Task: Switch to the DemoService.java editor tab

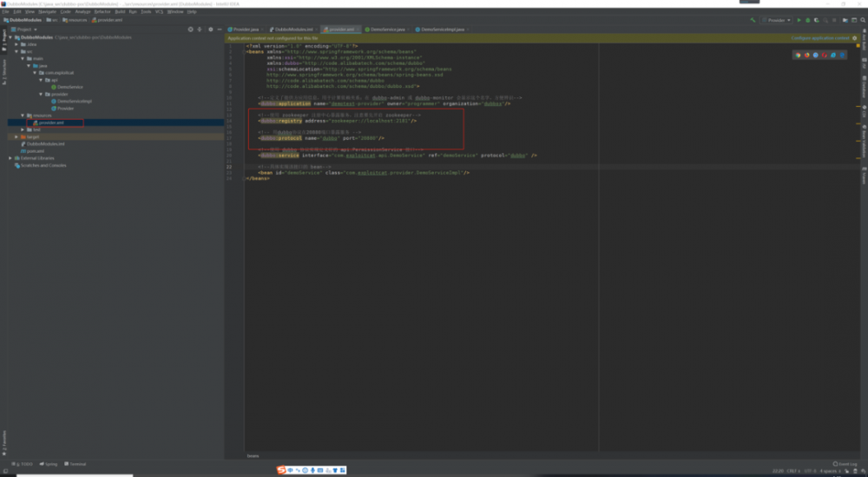Action: point(386,29)
